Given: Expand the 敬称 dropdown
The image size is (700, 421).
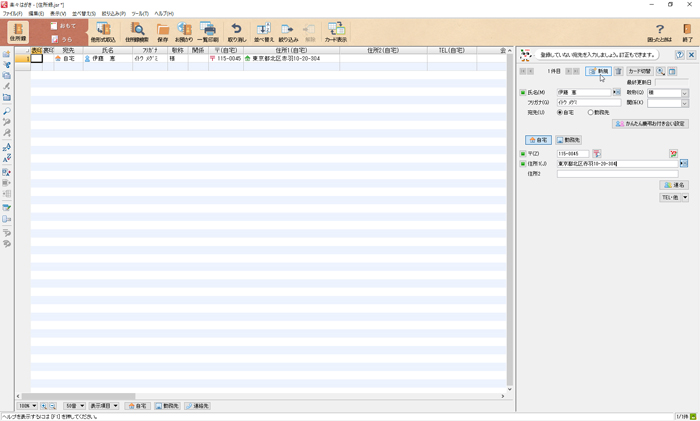Looking at the screenshot, I should pos(684,93).
